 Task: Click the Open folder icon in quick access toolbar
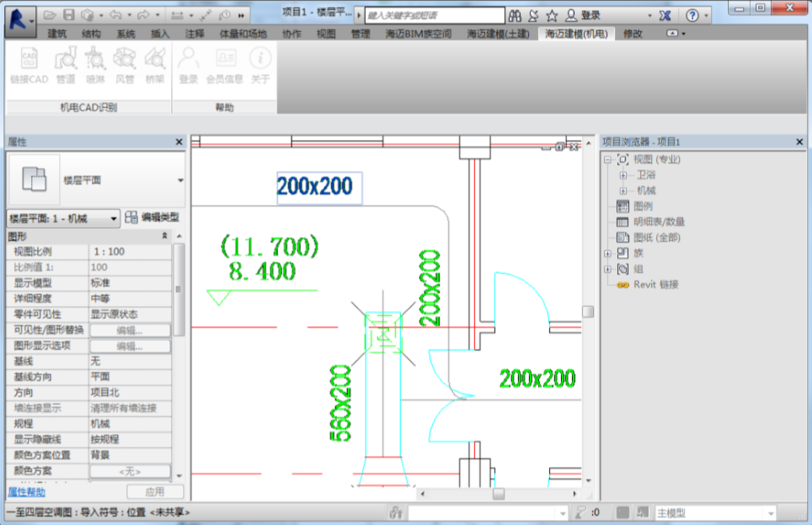50,15
